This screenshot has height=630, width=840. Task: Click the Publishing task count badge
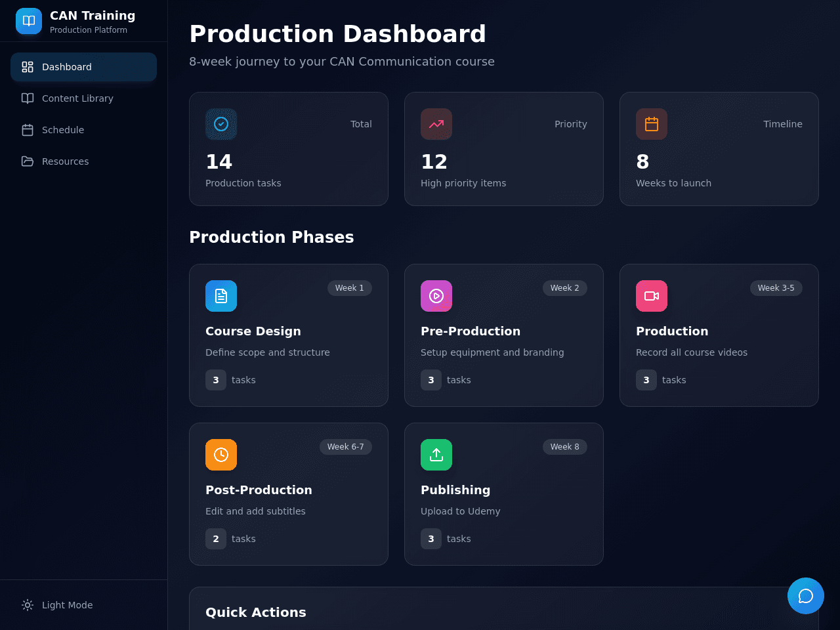click(x=431, y=539)
